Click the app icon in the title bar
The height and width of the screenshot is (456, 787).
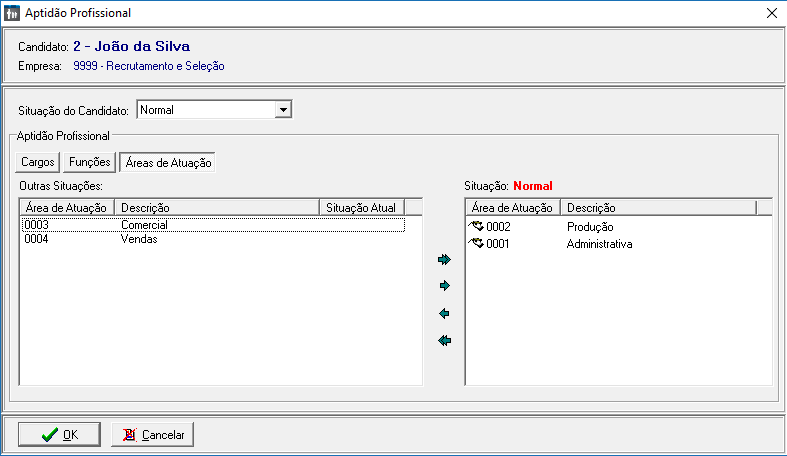[x=12, y=13]
